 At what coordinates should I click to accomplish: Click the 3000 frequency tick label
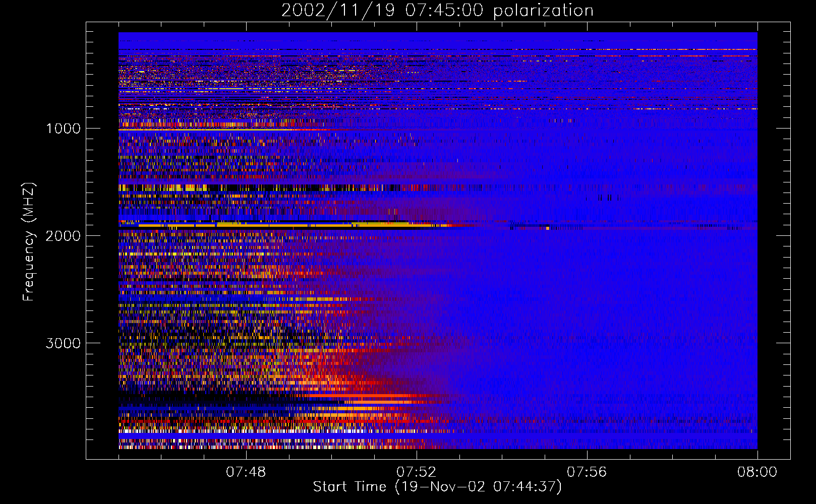(x=63, y=343)
